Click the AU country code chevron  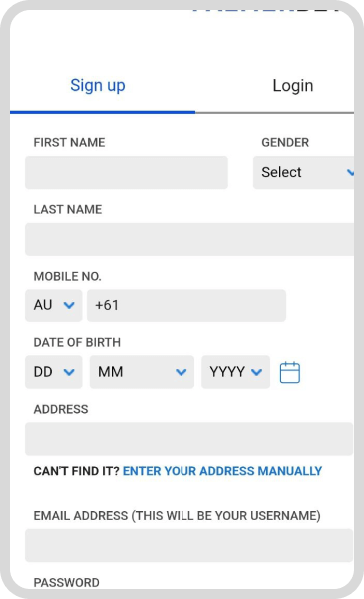69,305
